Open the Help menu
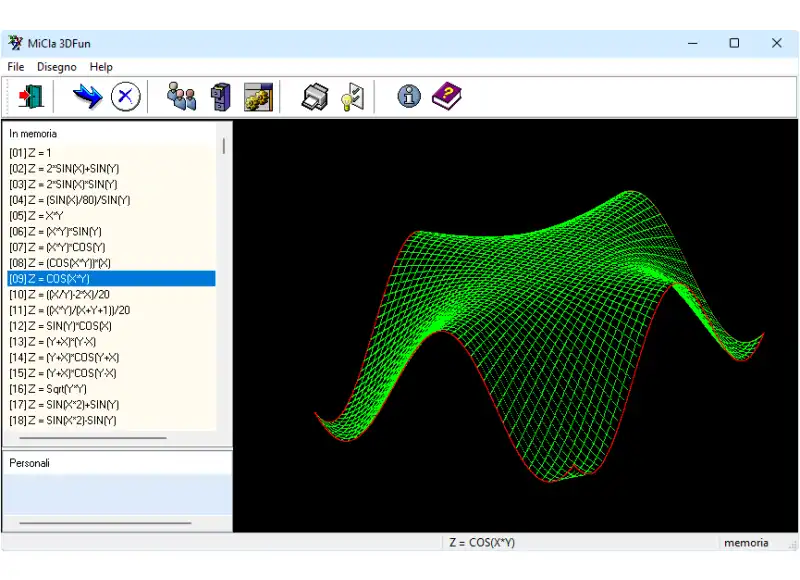This screenshot has height=580, width=800. pos(101,67)
